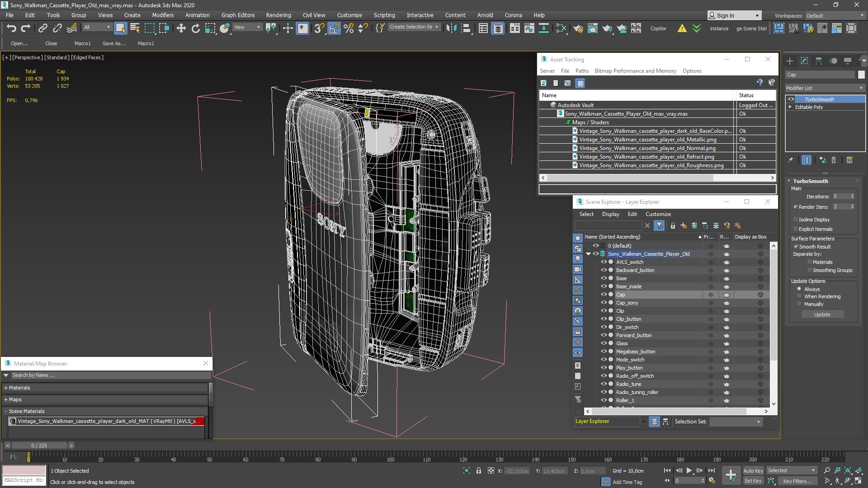868x488 pixels.
Task: Click the lock icon in Layer Explorer toolbar
Action: pos(673,225)
